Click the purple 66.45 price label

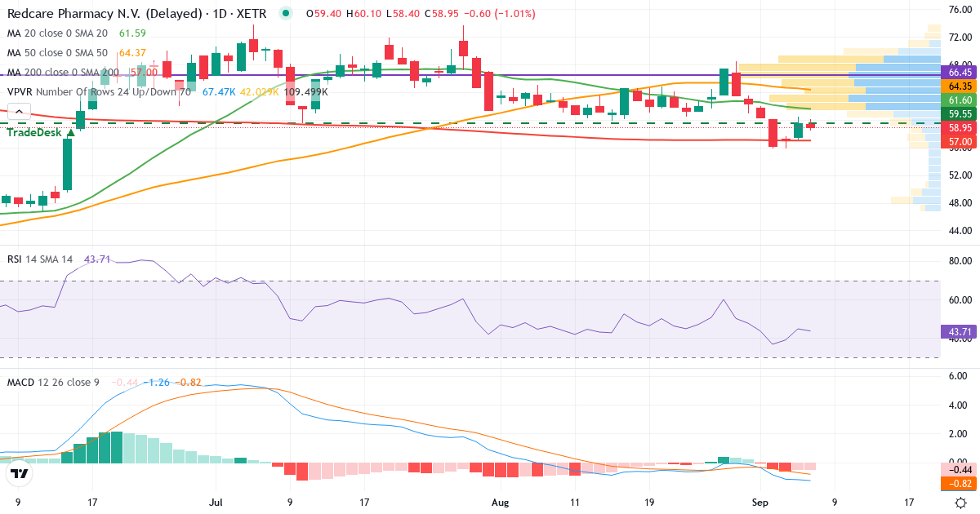(x=959, y=72)
